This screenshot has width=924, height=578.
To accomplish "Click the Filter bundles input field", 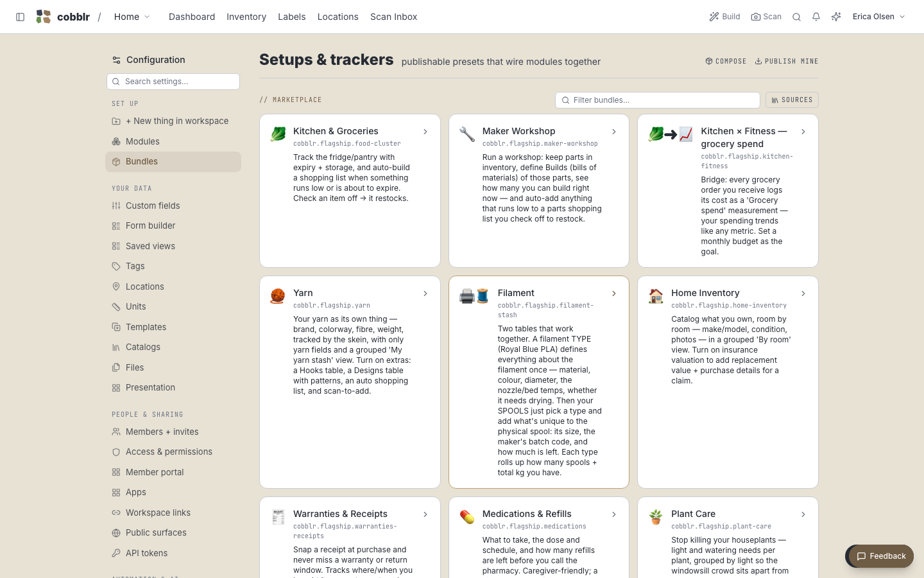I will (x=658, y=100).
